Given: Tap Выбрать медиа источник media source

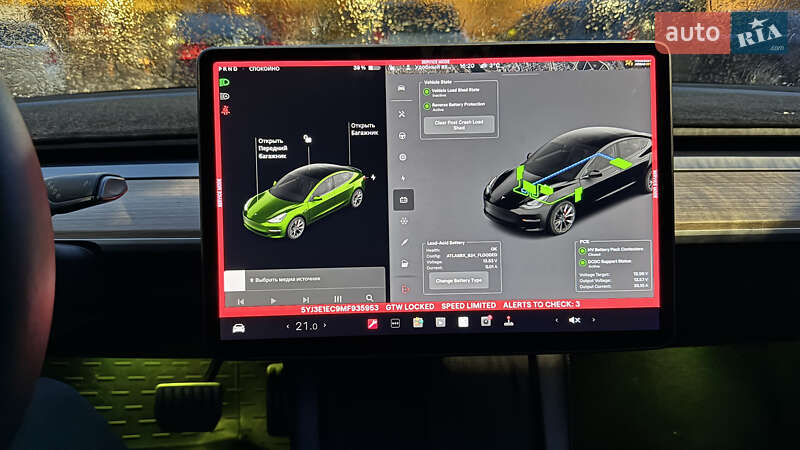Looking at the screenshot, I should coord(285,280).
